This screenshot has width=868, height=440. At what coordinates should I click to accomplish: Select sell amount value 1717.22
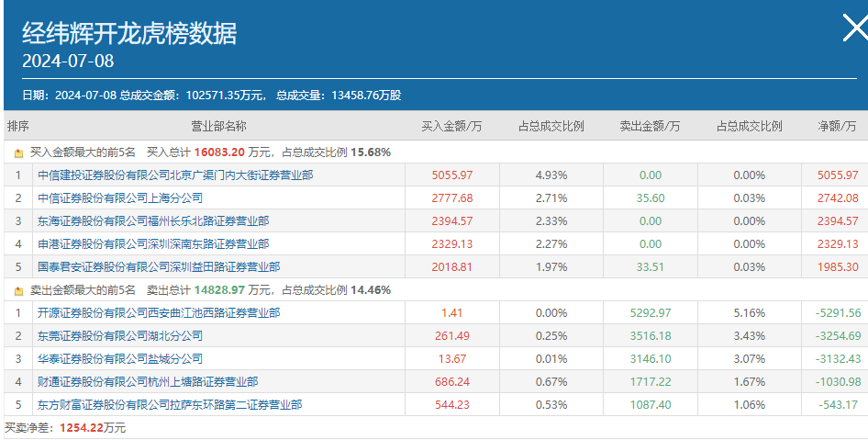pyautogui.click(x=651, y=382)
